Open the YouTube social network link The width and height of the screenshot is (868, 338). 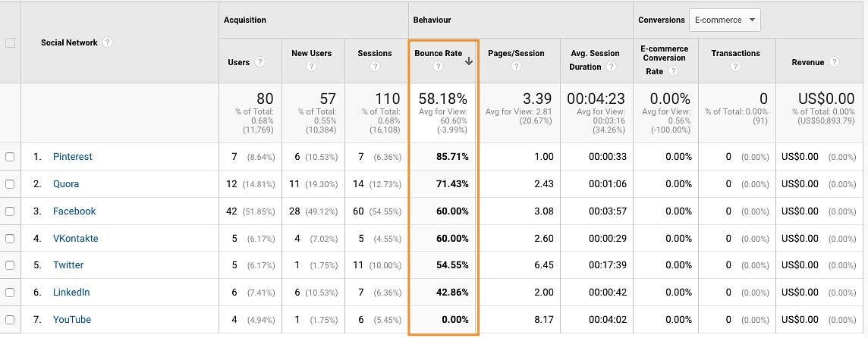point(72,319)
